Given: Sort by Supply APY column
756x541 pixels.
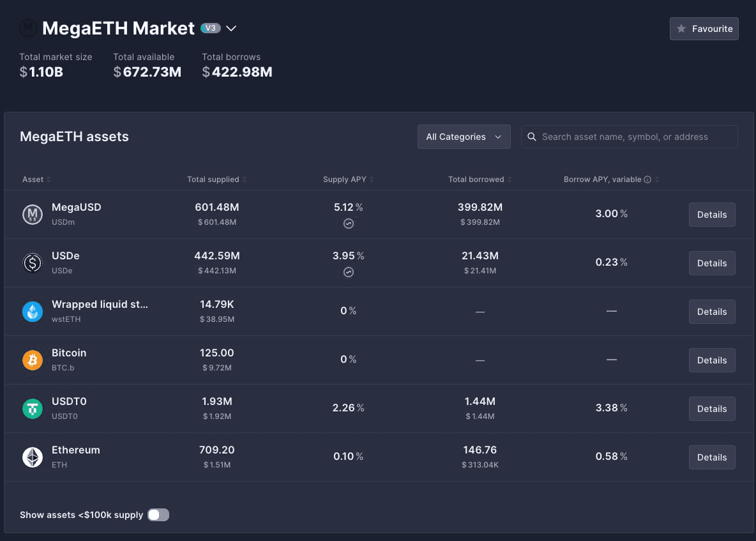Looking at the screenshot, I should click(x=348, y=179).
